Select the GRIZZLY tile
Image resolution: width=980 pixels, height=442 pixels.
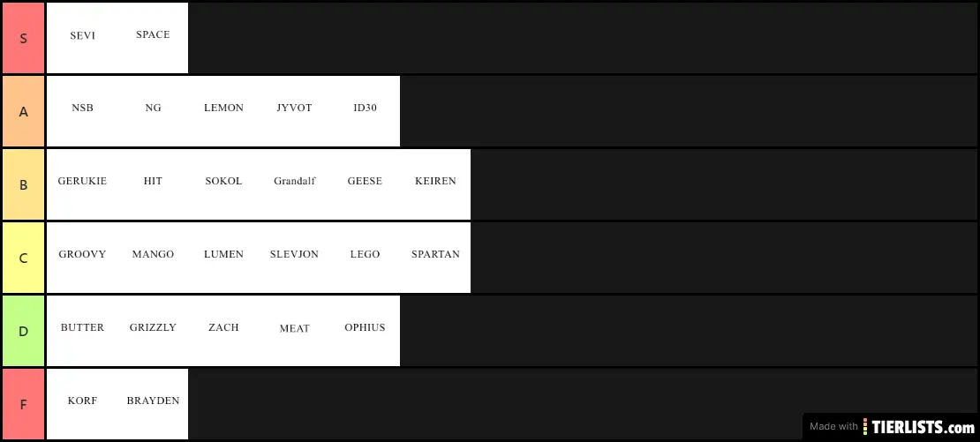click(153, 330)
